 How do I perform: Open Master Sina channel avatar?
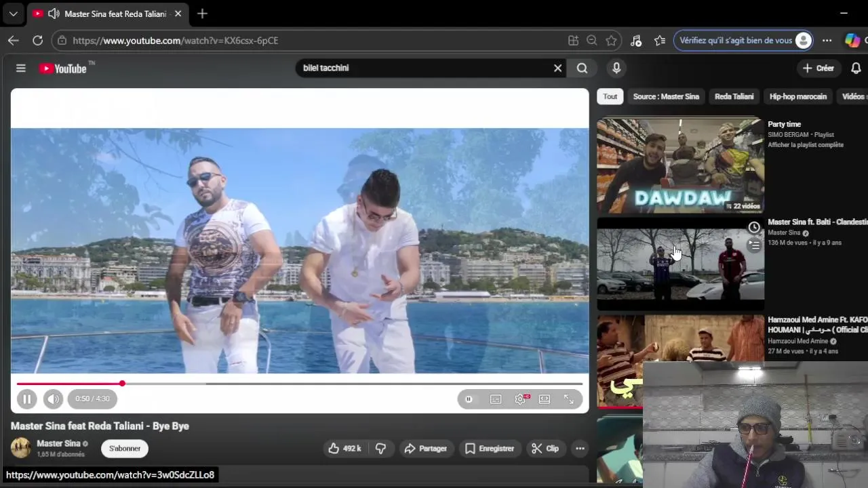(20, 448)
